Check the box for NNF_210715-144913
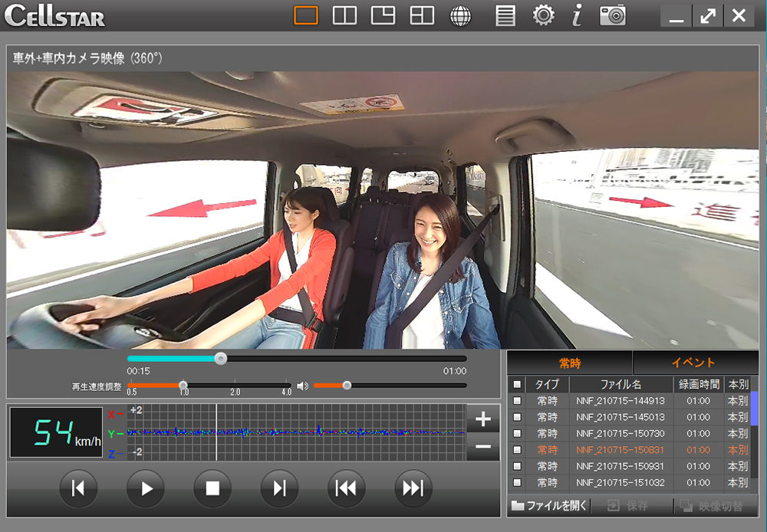The width and height of the screenshot is (767, 532). pyautogui.click(x=517, y=401)
